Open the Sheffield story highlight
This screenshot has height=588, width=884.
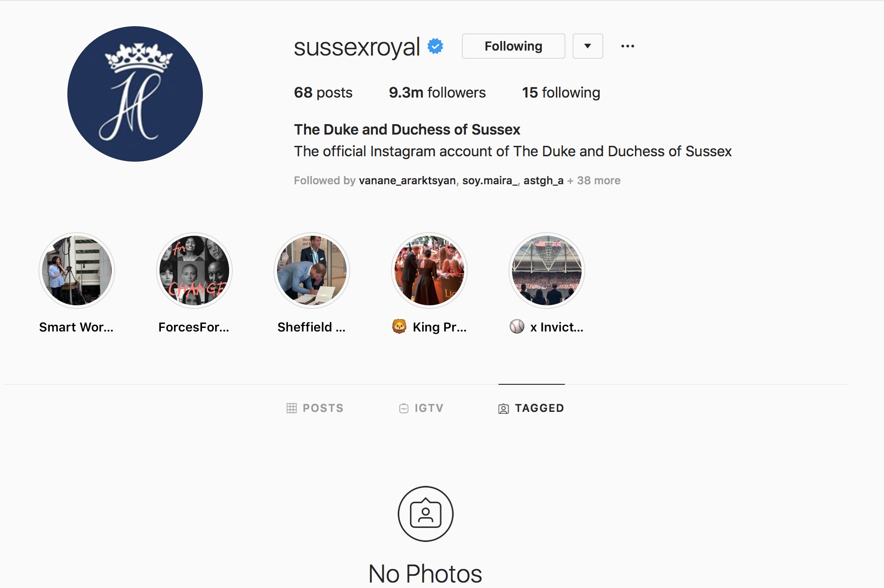point(312,271)
